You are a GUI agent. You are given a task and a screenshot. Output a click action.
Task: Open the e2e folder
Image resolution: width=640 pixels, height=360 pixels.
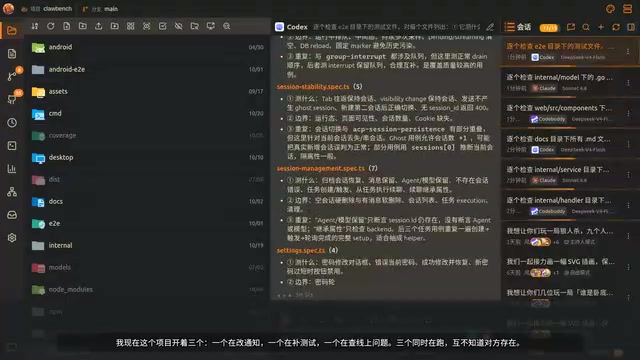tap(147, 224)
